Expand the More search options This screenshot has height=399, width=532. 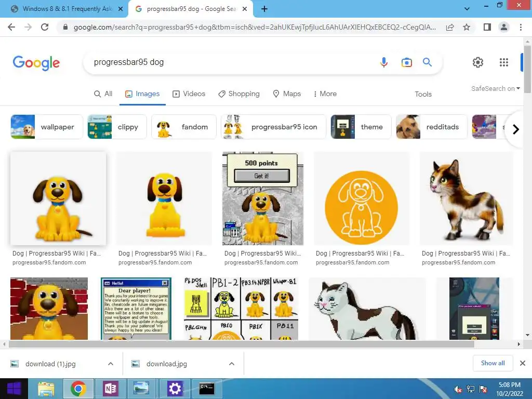coord(325,94)
